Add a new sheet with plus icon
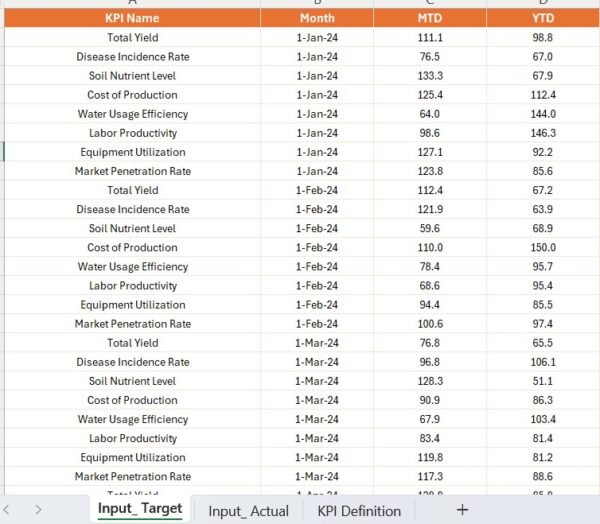This screenshot has height=524, width=600. 462,510
